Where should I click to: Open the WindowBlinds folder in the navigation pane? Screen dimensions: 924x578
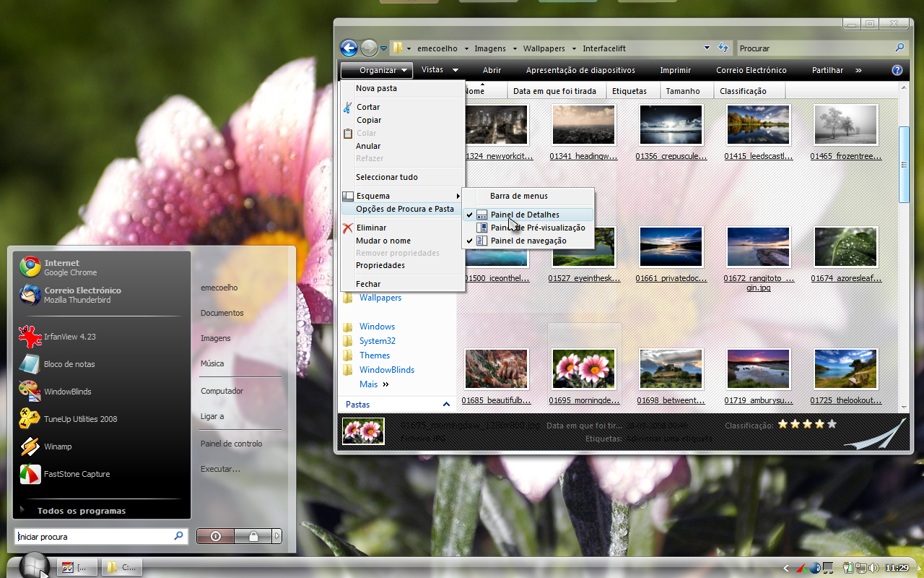pyautogui.click(x=387, y=370)
